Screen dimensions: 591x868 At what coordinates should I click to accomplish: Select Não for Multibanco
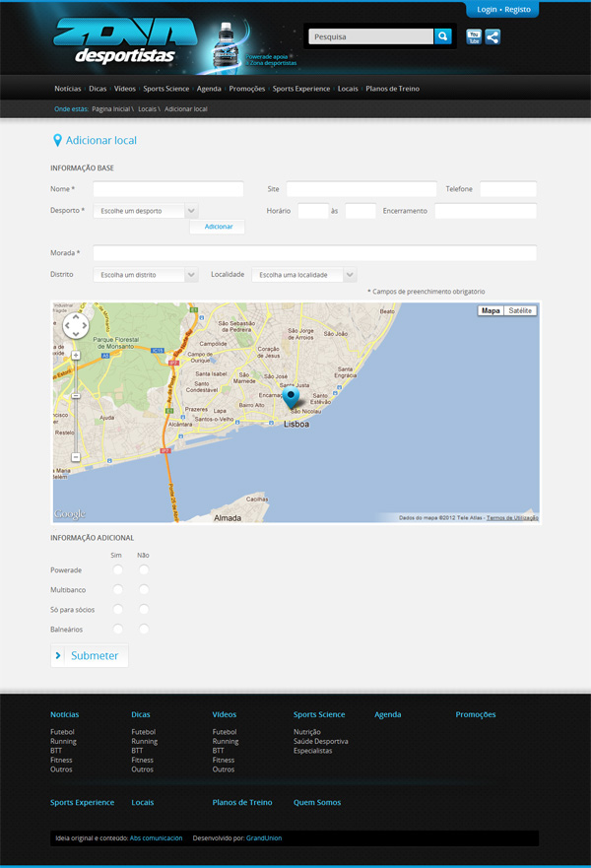144,589
